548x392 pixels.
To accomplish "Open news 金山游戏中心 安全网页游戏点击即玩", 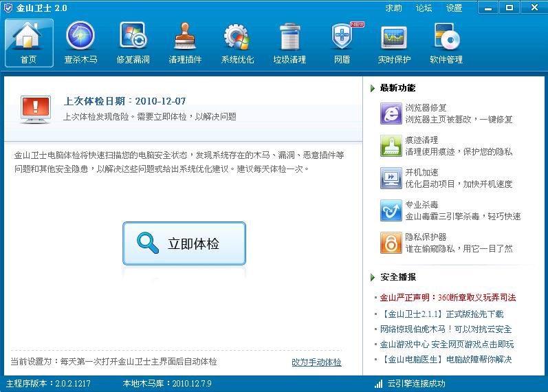I will click(x=447, y=345).
